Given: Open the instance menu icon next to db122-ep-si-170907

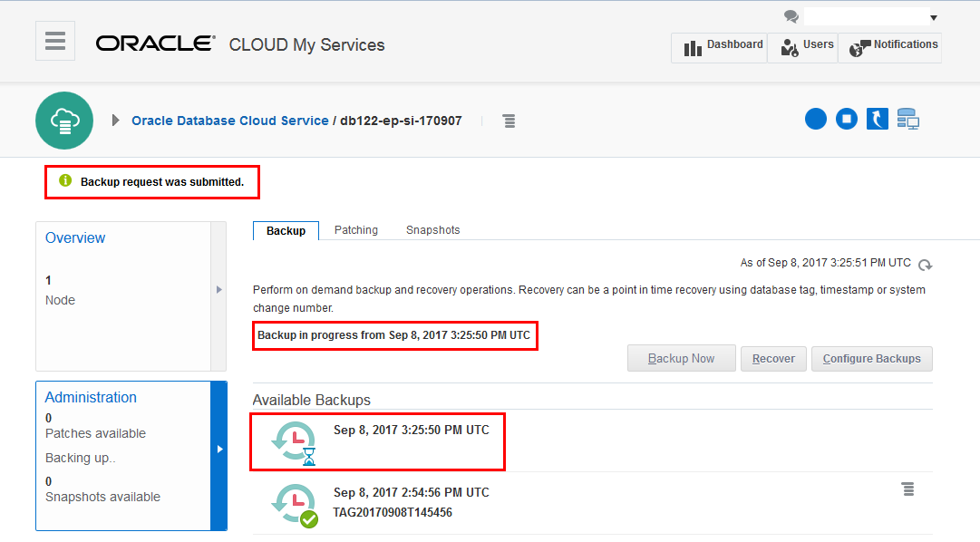Looking at the screenshot, I should coord(509,121).
